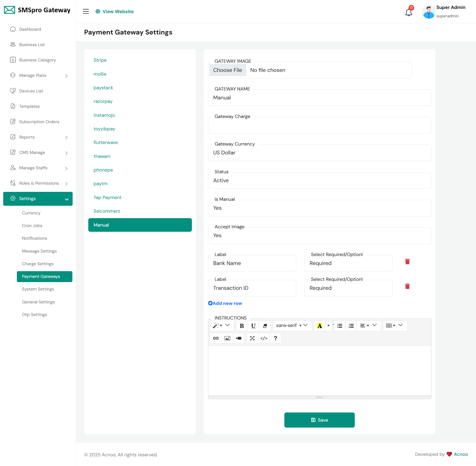476x466 pixels.
Task: Click the hamburger menu icon
Action: coord(86,11)
